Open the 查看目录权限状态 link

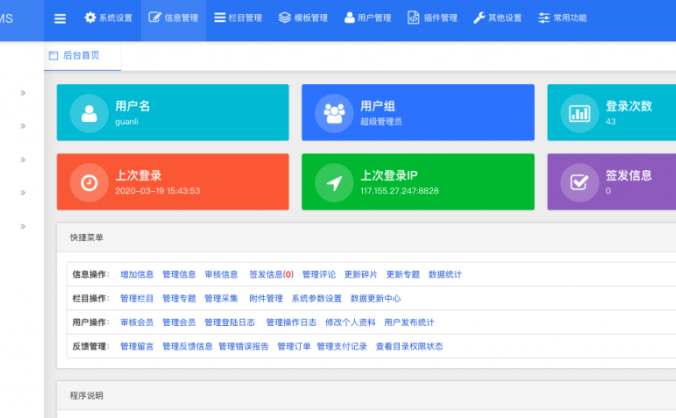pos(409,346)
